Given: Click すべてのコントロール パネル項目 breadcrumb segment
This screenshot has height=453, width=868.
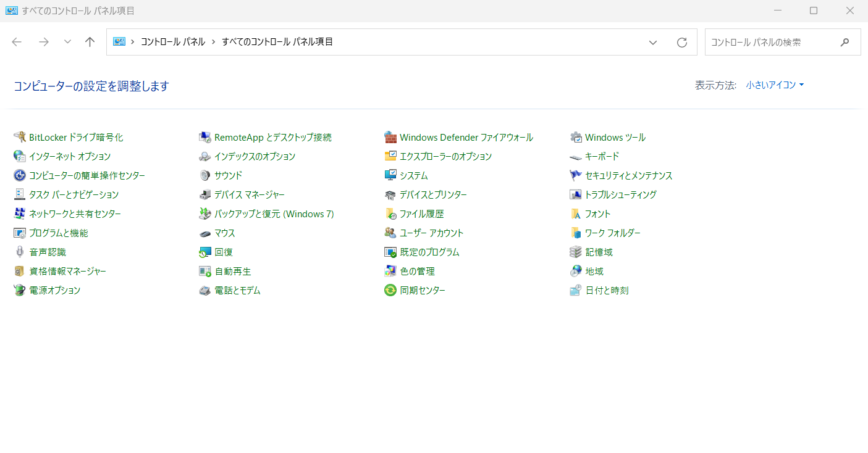Looking at the screenshot, I should (x=277, y=42).
